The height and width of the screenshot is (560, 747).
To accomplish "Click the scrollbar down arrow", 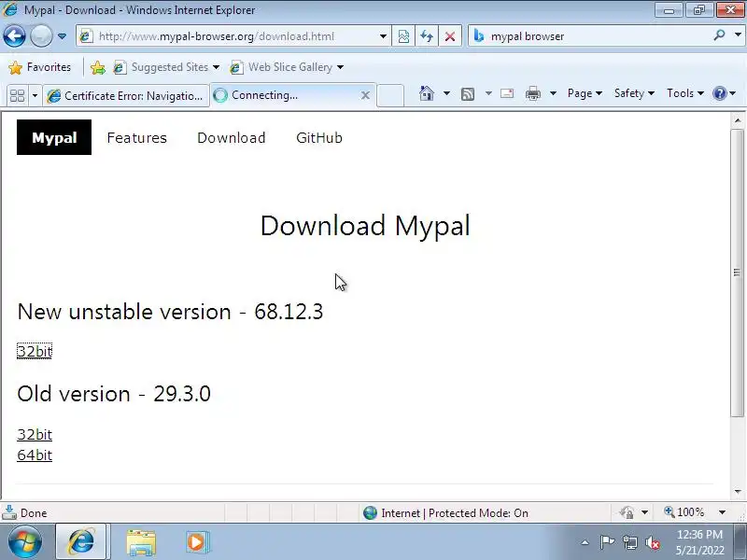I will (737, 491).
